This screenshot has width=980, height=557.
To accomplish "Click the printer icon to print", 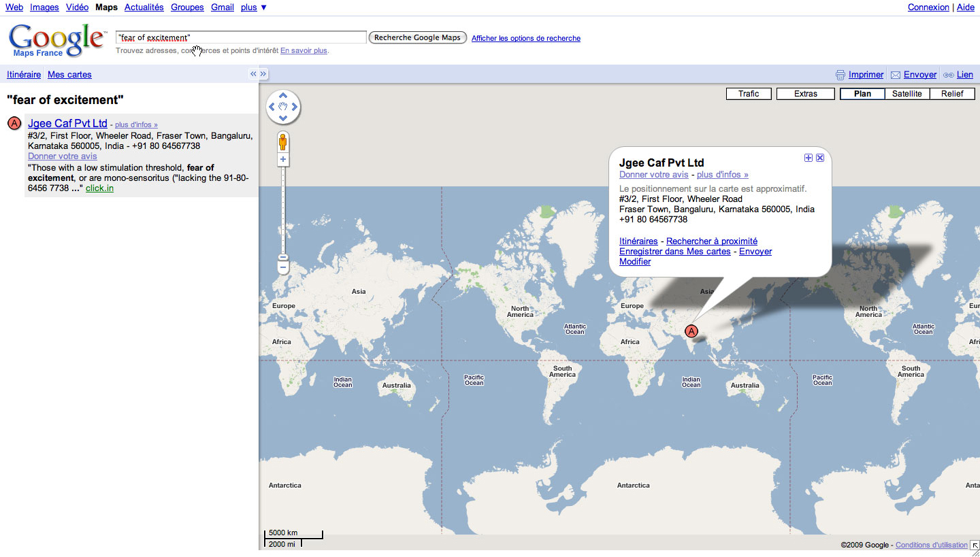I will coord(840,75).
